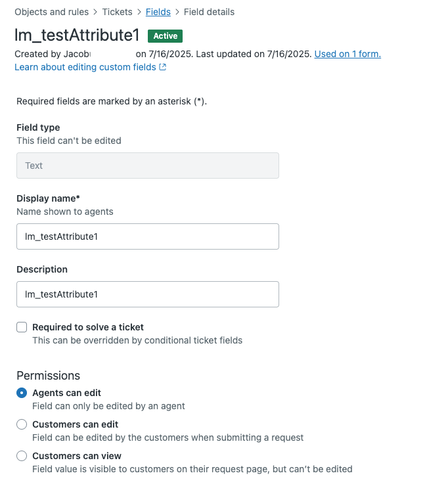Select the Agents can edit radio button

pos(22,393)
